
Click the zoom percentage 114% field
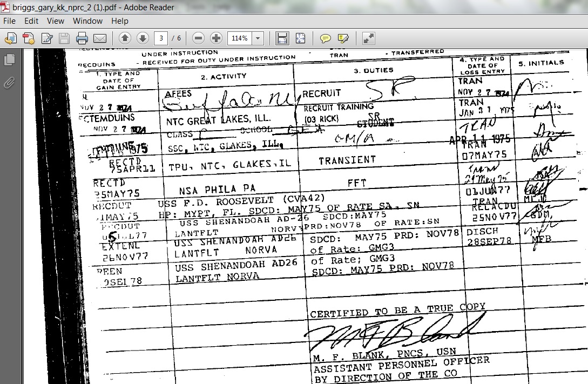coord(240,38)
